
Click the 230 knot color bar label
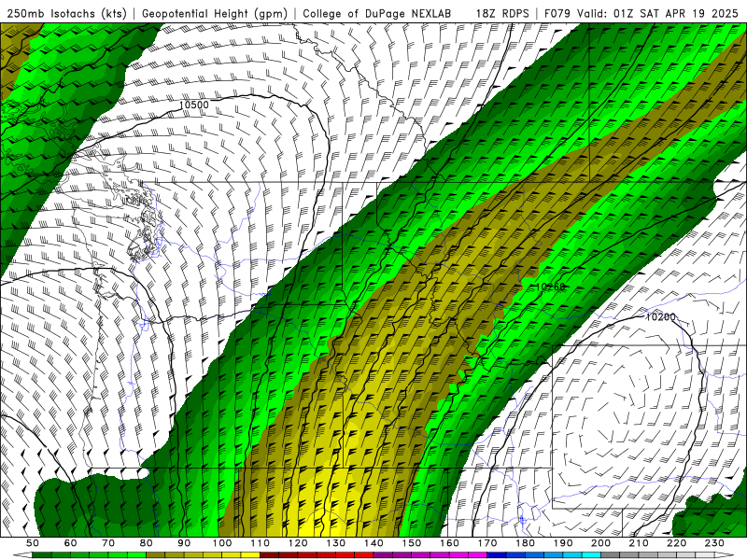(x=714, y=543)
